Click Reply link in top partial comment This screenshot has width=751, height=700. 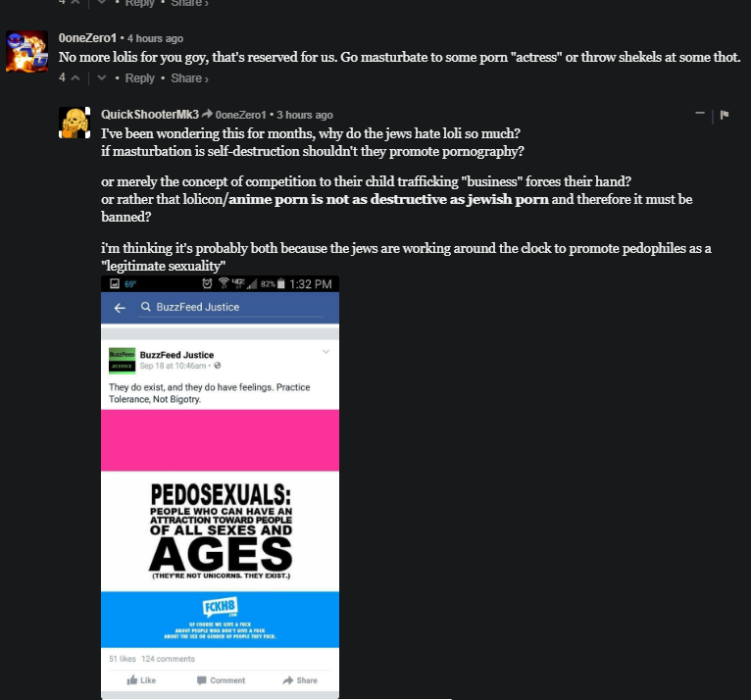[x=139, y=3]
